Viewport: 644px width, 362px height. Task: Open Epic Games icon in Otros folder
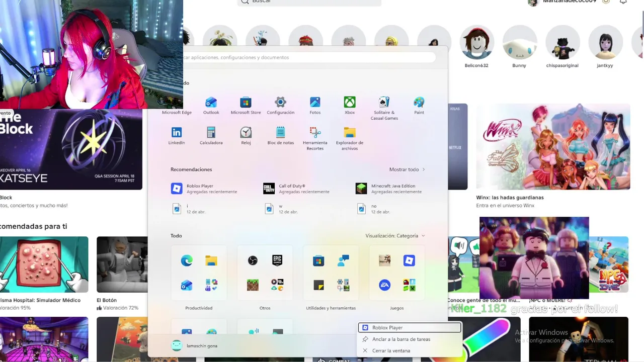(x=277, y=260)
